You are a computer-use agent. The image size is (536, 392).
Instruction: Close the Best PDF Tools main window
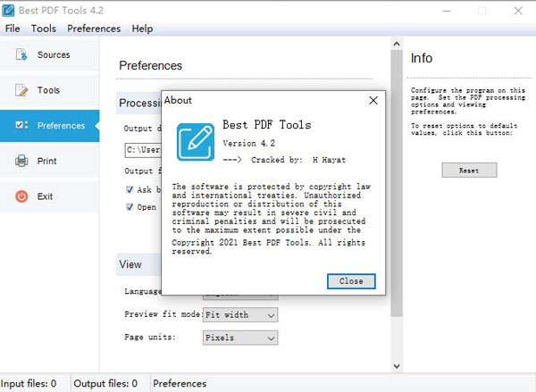(518, 11)
